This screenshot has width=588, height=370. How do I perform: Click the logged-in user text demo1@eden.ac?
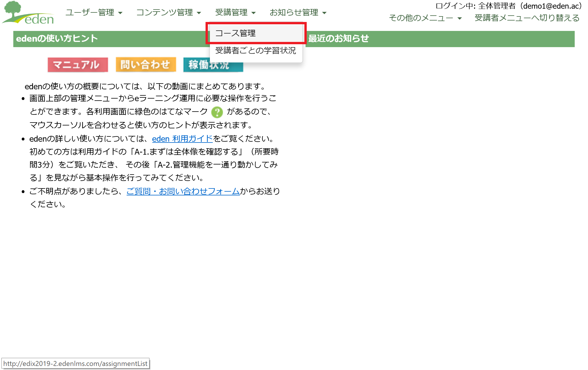pyautogui.click(x=551, y=6)
